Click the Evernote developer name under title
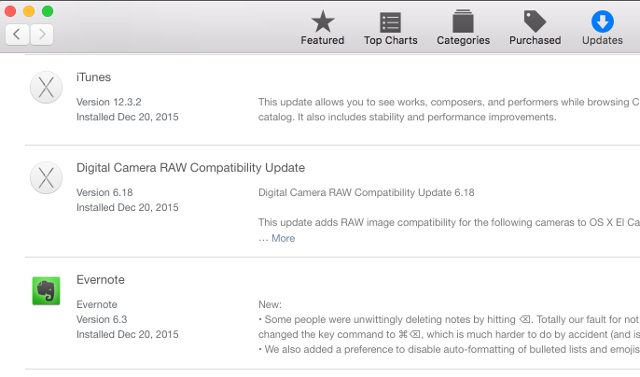Screen dimensions: 640x377 point(97,304)
